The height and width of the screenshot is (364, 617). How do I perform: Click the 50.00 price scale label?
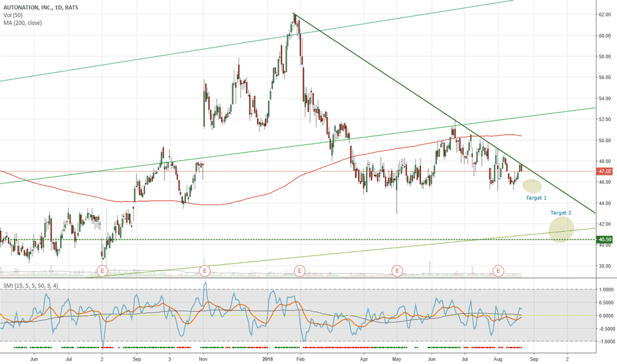tap(605, 140)
